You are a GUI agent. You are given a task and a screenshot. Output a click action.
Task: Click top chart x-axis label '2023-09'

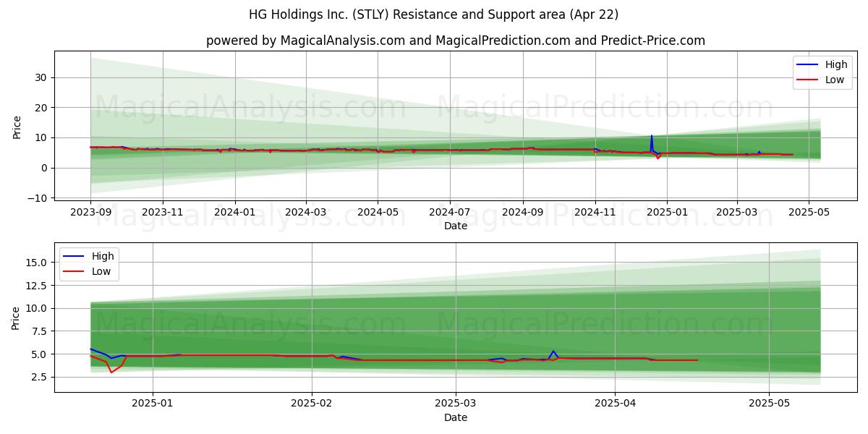pos(90,213)
